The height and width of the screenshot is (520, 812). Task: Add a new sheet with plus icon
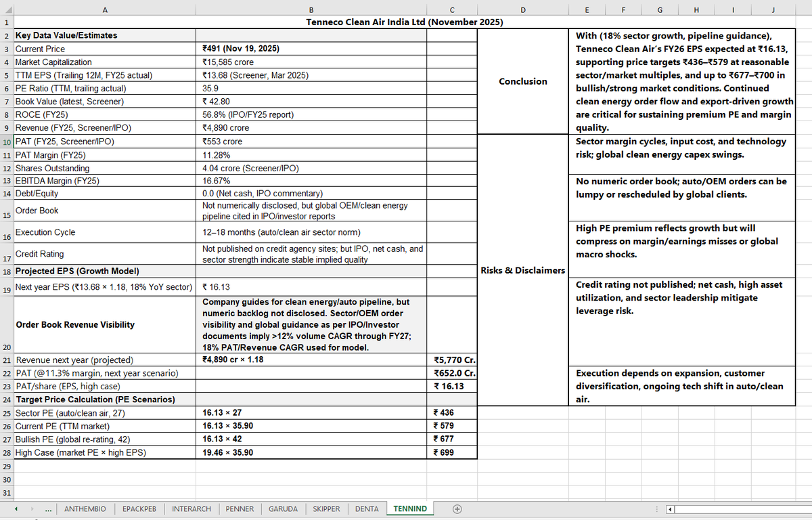[457, 508]
